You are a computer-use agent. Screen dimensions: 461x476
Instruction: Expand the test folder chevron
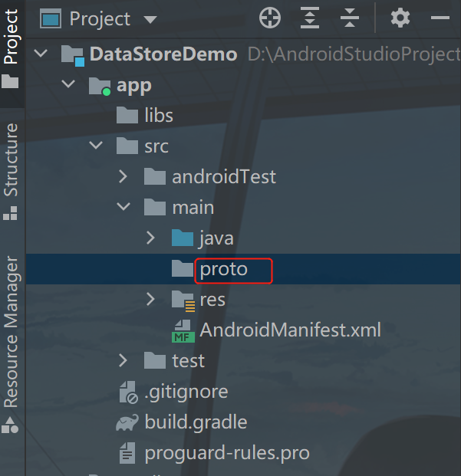point(123,360)
